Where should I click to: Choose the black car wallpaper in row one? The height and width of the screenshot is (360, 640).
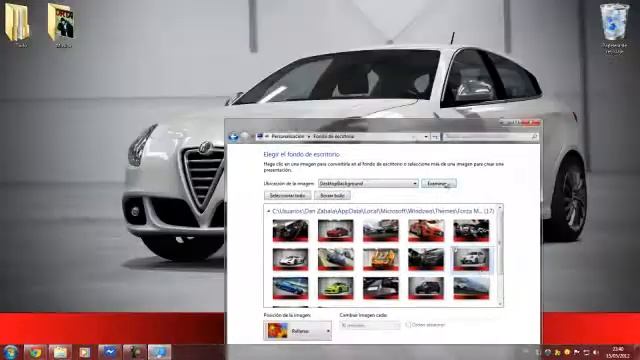click(291, 230)
